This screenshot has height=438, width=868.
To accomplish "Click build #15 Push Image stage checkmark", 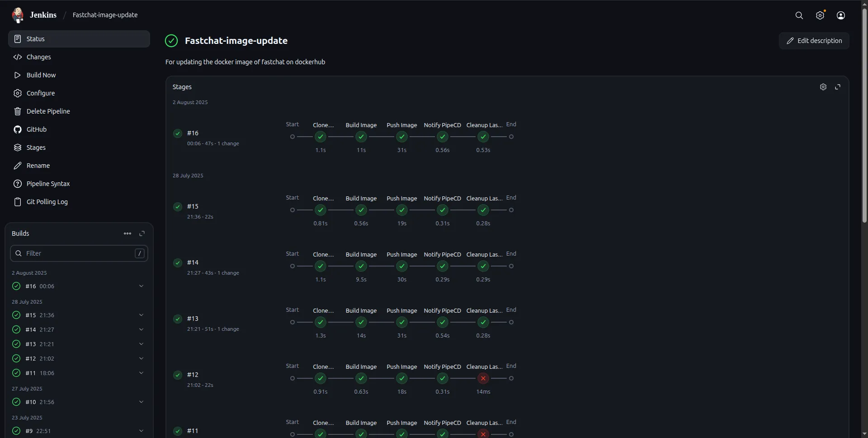I will [402, 210].
